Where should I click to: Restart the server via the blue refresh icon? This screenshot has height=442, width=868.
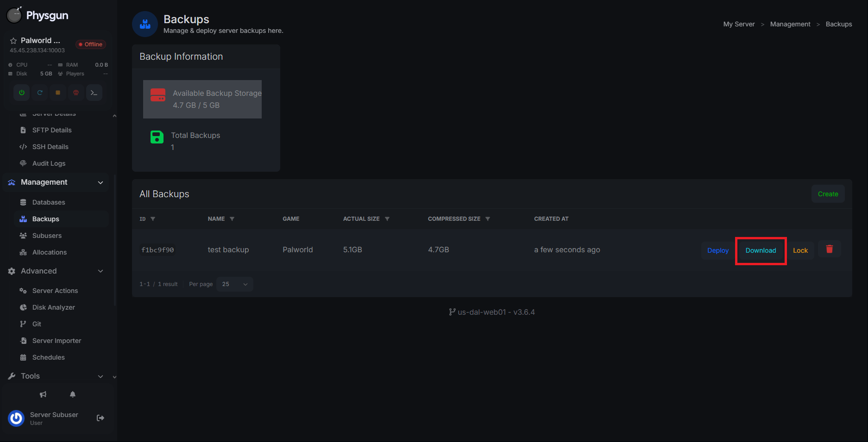pos(40,93)
